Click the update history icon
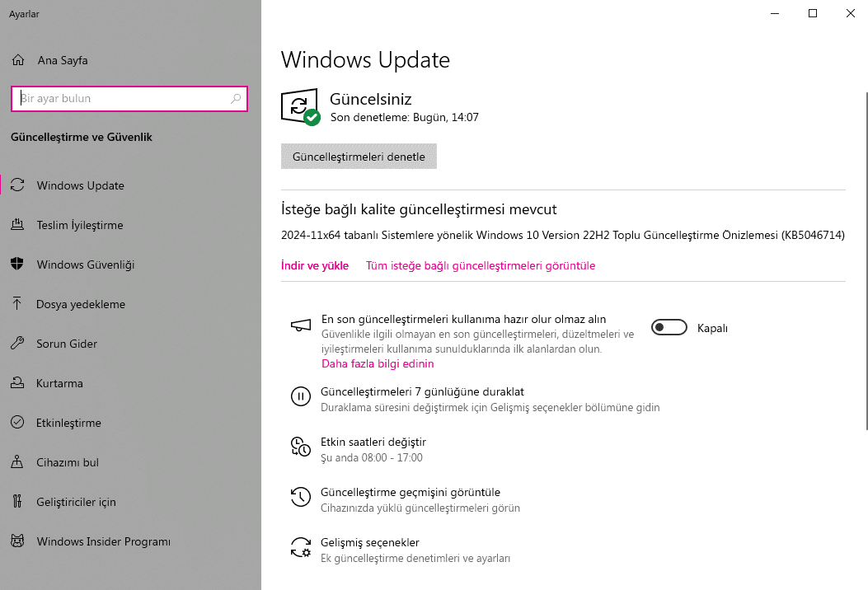 point(301,497)
